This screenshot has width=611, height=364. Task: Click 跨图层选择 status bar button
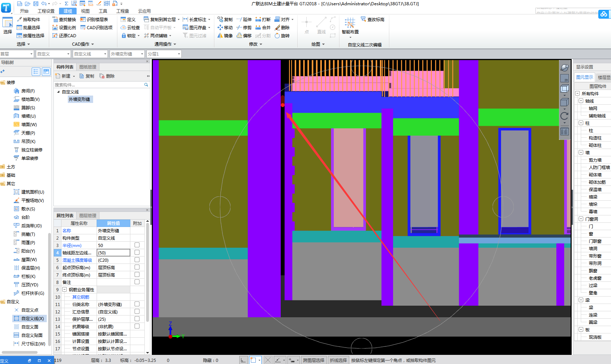(313, 360)
